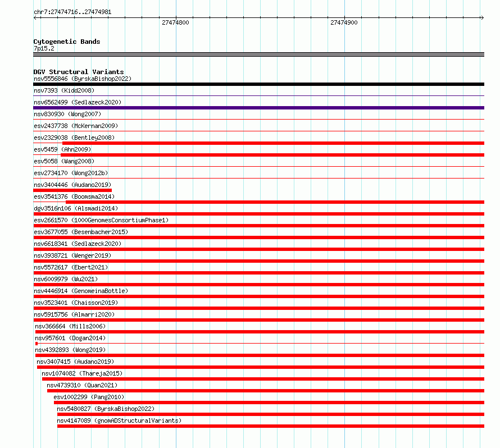The image size is (500, 448).
Task: Select variant nsv3523401 (Chaisson2019)
Action: click(x=76, y=303)
